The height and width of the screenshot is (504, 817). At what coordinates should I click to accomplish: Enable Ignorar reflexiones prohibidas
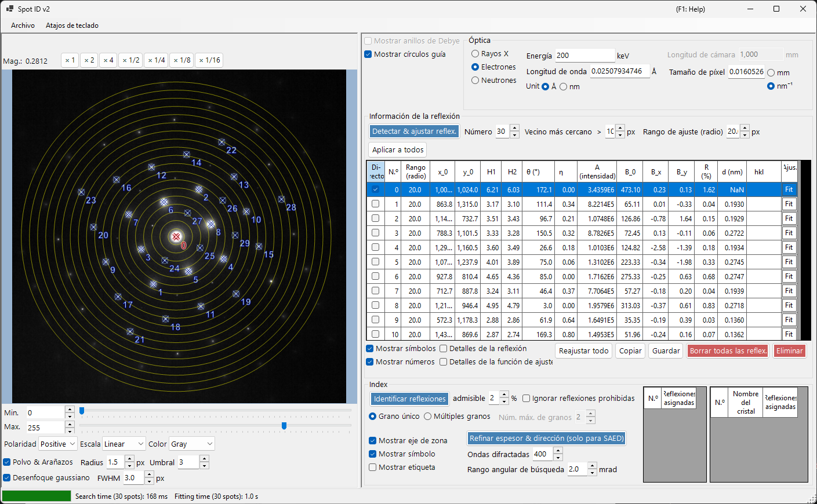pos(526,399)
